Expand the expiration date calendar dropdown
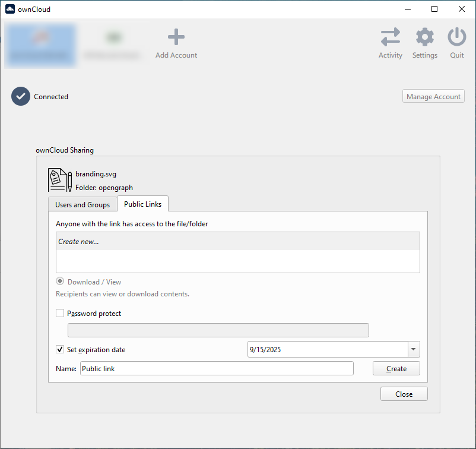The width and height of the screenshot is (476, 449). coord(414,349)
